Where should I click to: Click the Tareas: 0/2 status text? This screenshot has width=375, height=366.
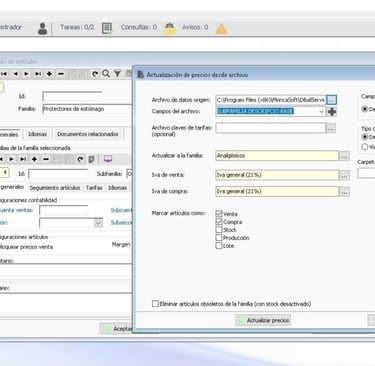pyautogui.click(x=77, y=27)
